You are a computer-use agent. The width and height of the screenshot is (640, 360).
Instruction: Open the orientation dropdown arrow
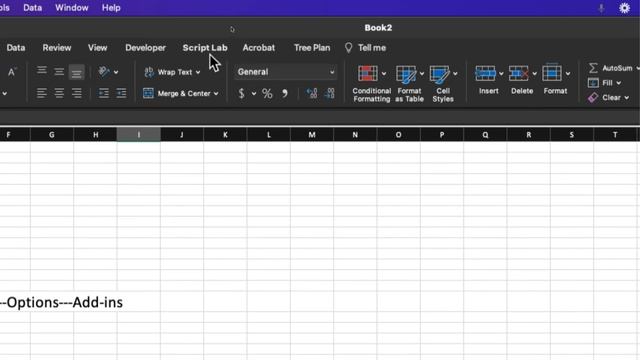(x=116, y=72)
